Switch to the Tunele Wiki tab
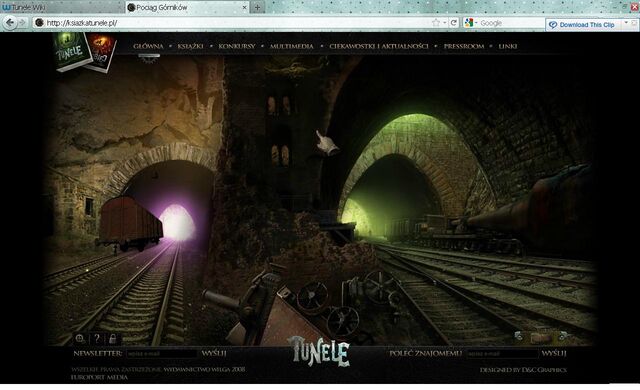Viewport: 640px width, 390px height. pyautogui.click(x=61, y=7)
